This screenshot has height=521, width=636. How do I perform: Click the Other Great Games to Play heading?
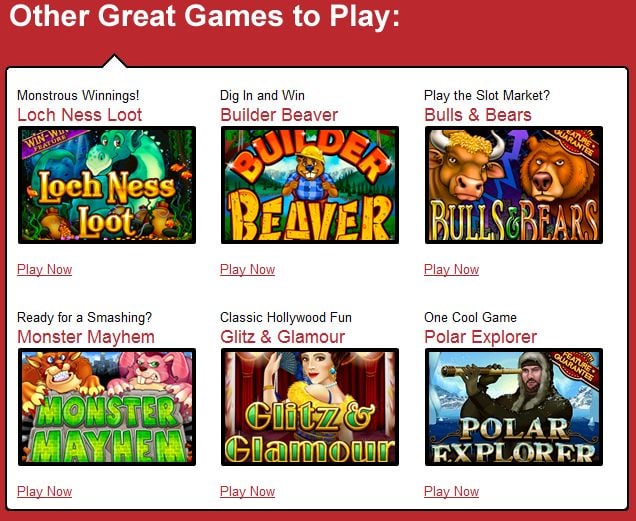(205, 16)
